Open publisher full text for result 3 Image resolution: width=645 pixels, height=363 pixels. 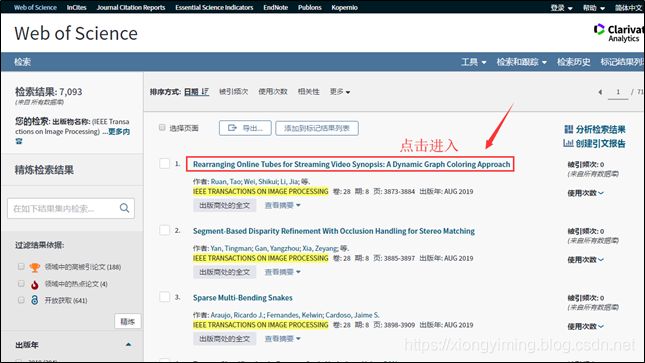225,339
